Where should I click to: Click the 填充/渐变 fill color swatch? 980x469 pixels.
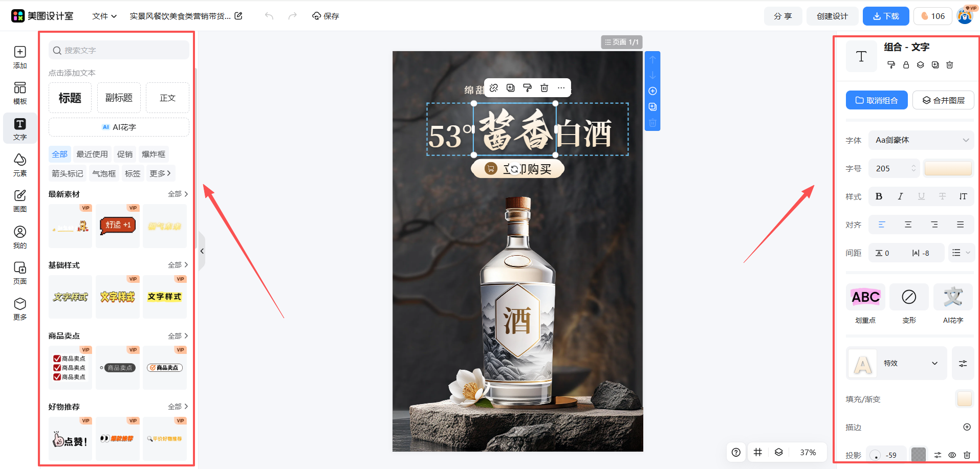pyautogui.click(x=964, y=399)
